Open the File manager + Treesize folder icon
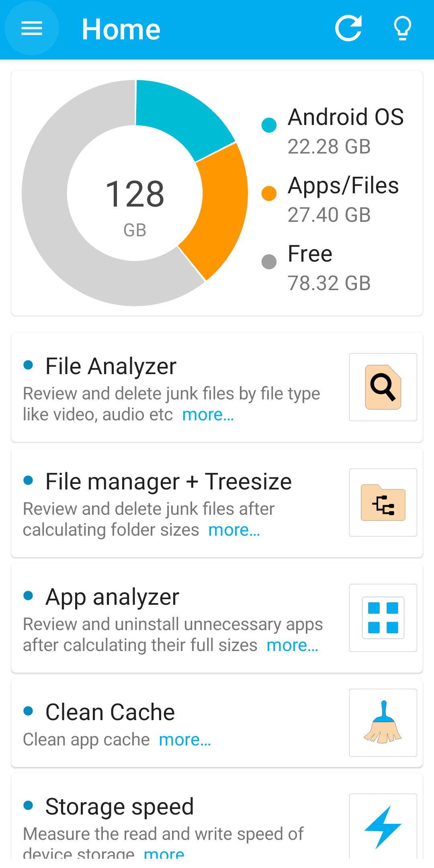The height and width of the screenshot is (868, 434). point(383,503)
